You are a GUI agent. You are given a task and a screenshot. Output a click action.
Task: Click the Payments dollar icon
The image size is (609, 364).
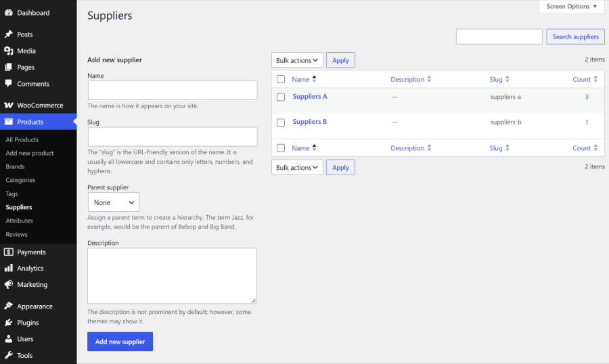pos(9,252)
